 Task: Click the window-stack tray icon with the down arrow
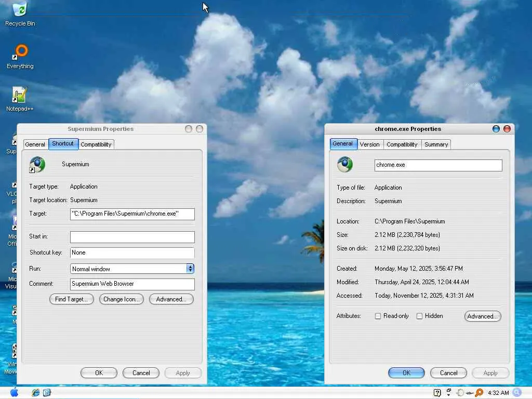(x=448, y=392)
